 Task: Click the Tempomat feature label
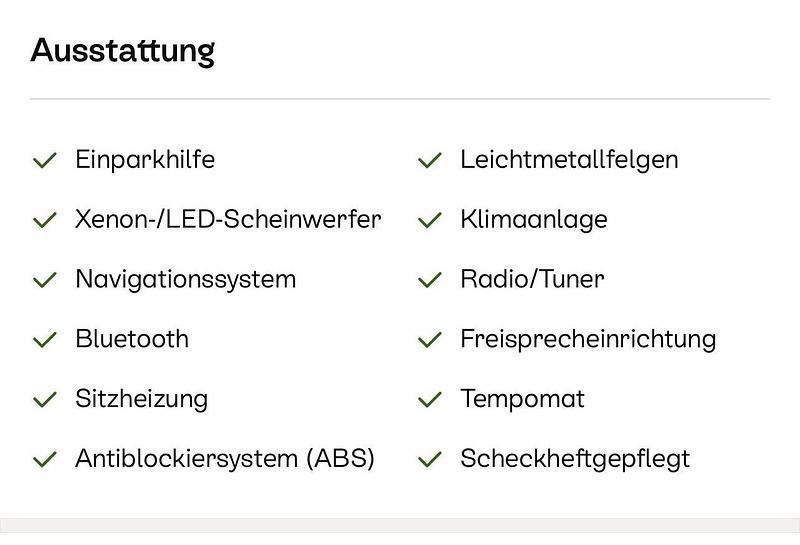pyautogui.click(x=522, y=399)
